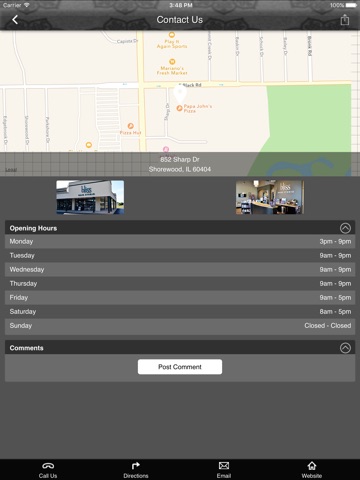Tap the share icon in header
Image resolution: width=360 pixels, height=480 pixels.
pos(345,20)
